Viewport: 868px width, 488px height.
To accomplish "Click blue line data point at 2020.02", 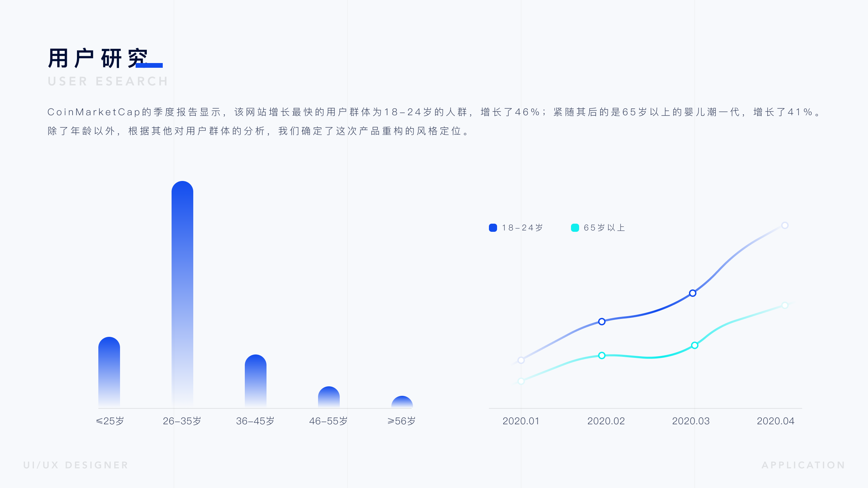I will coord(602,322).
